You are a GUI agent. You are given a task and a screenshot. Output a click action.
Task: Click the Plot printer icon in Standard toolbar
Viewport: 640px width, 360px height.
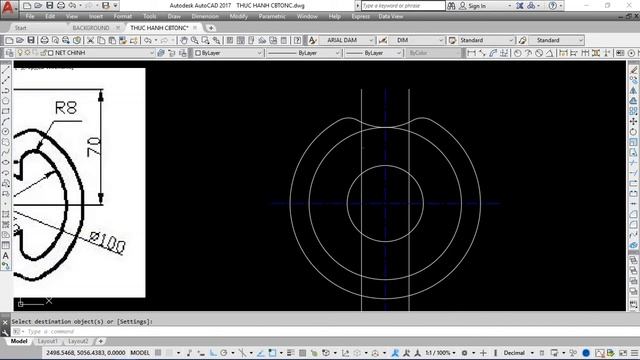click(44, 40)
